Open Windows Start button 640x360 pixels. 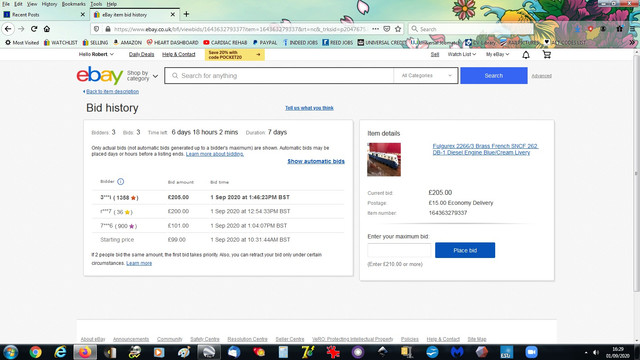click(10, 352)
